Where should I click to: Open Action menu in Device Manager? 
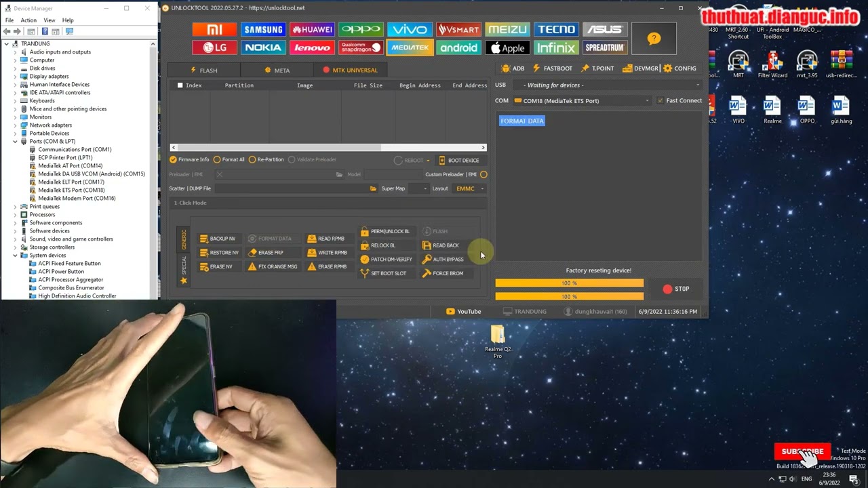28,20
